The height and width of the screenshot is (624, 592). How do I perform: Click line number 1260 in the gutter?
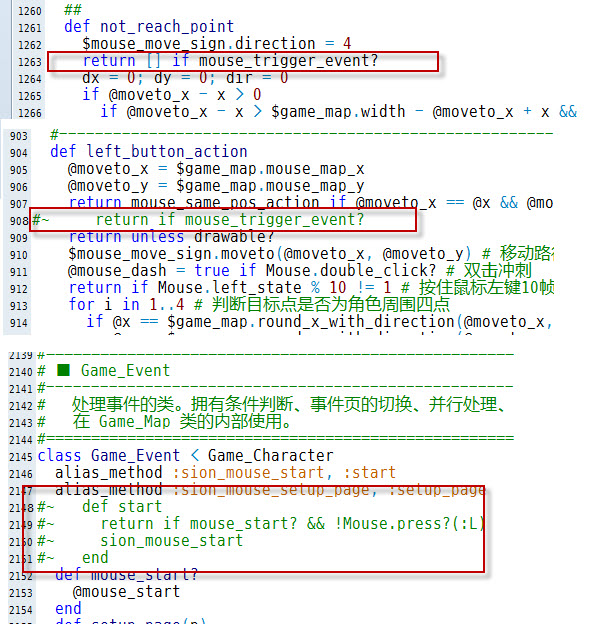pyautogui.click(x=29, y=11)
